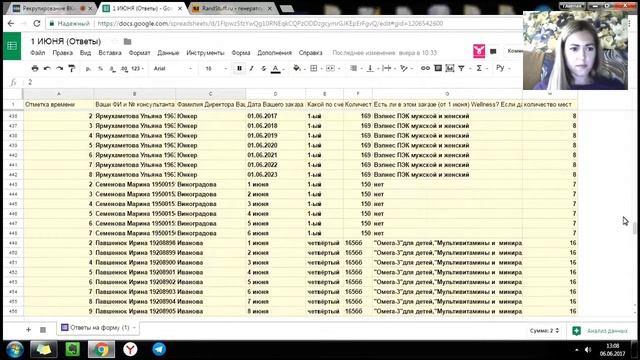Open the Вставка menu
Image resolution: width=640 pixels, height=360 pixels.
click(110, 53)
